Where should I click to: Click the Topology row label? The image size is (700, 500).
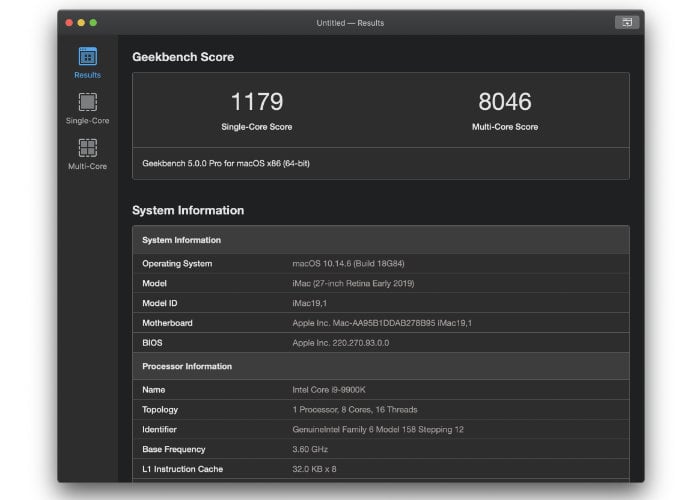pyautogui.click(x=160, y=409)
